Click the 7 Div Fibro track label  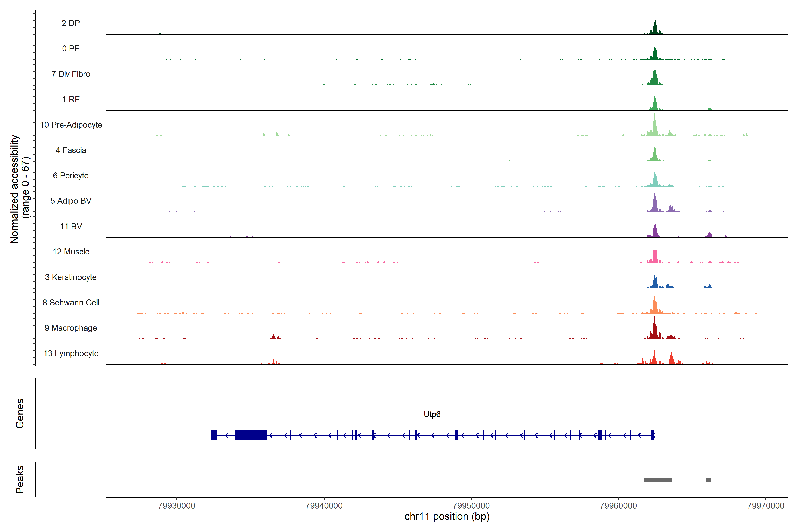point(70,74)
